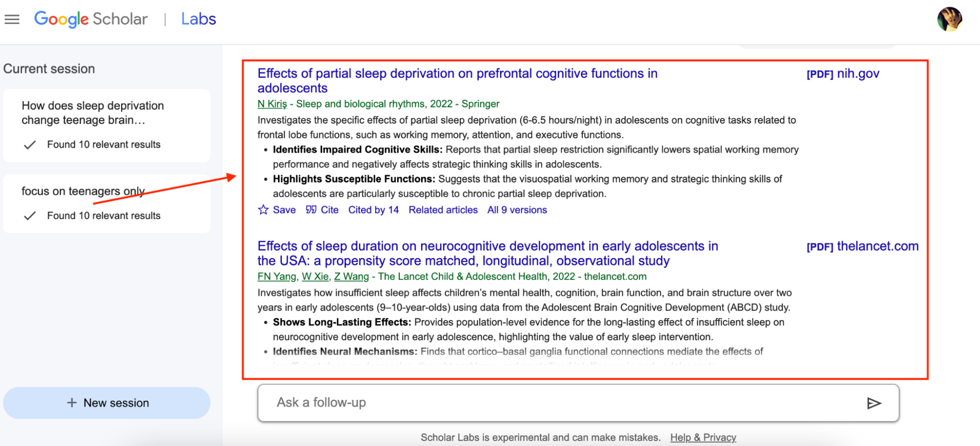Select 'How does sleep deprivation' session
Viewport: 980px width, 446px height.
pyautogui.click(x=107, y=125)
